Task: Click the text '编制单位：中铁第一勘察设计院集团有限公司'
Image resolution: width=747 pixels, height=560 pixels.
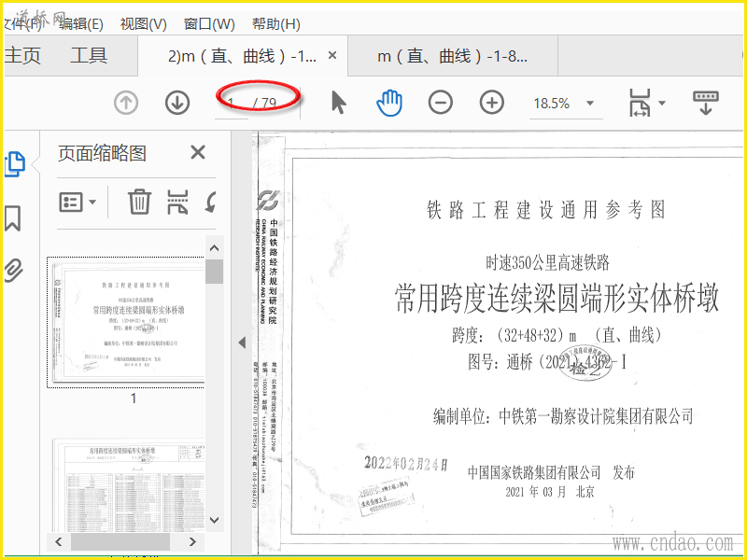Action: point(563,416)
